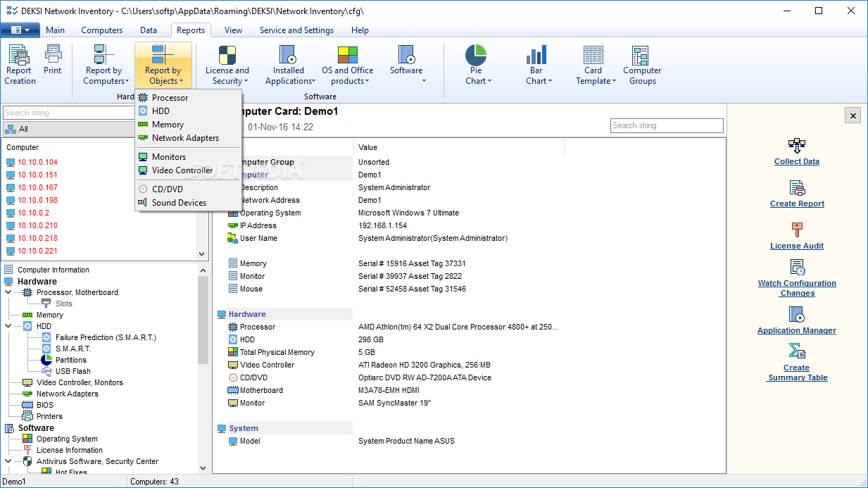Open the Pie Chart dropdown
The width and height of the screenshot is (868, 488).
pyautogui.click(x=477, y=65)
